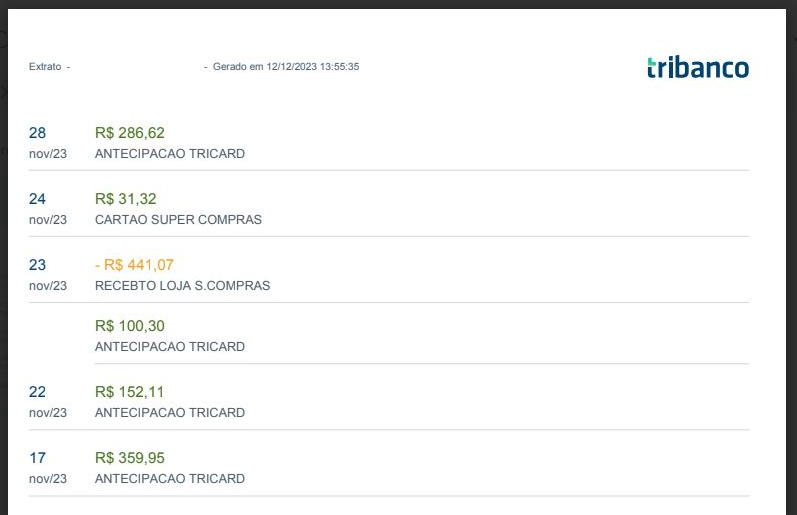Viewport: 797px width, 515px height.
Task: Click ANTECIPACAO TRICARD under R$ 359,95
Action: click(169, 479)
